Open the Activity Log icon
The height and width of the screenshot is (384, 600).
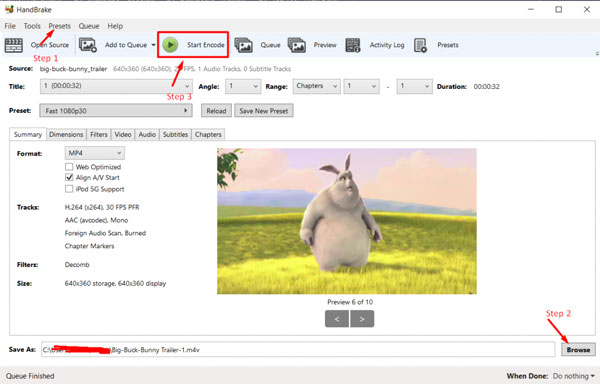click(x=353, y=45)
